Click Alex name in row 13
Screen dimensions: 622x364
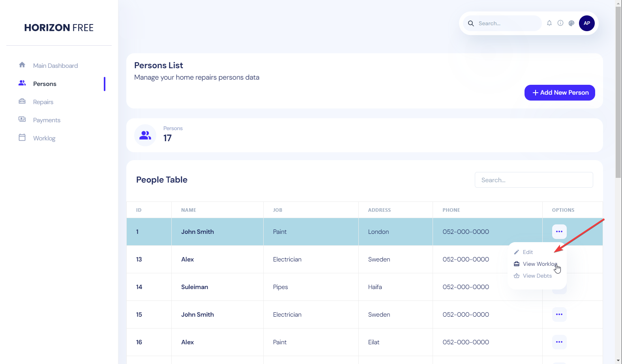coord(187,259)
